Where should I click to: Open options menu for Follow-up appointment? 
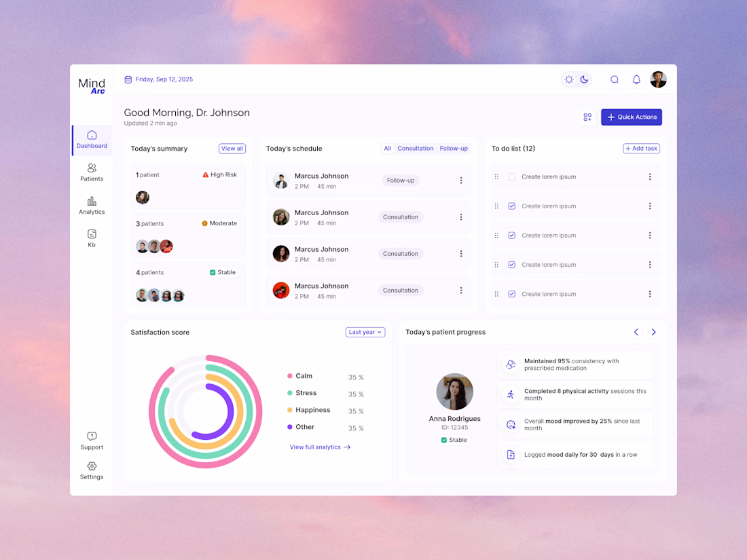[x=460, y=181]
